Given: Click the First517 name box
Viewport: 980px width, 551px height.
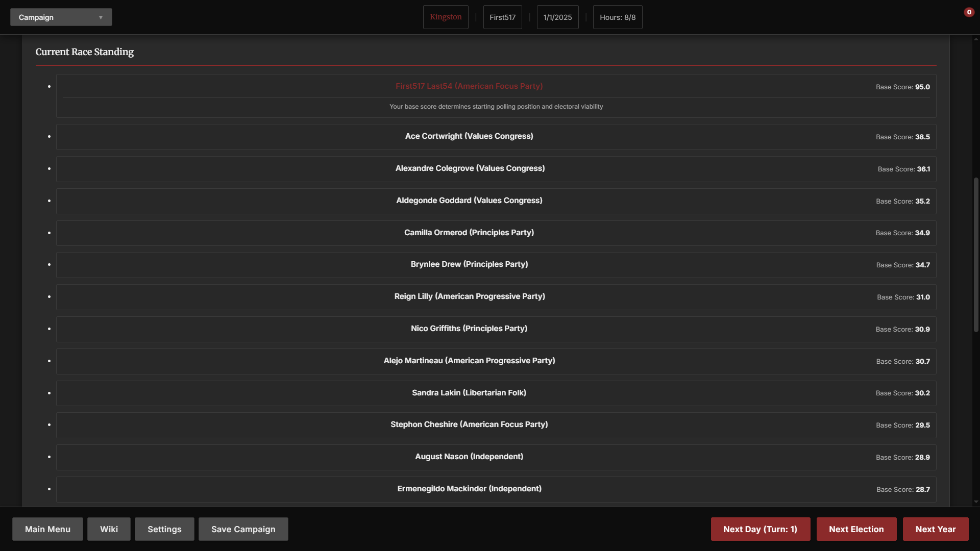Looking at the screenshot, I should tap(502, 17).
